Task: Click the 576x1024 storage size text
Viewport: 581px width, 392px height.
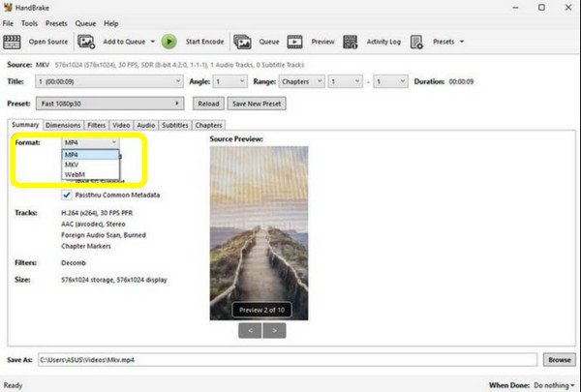Action: click(114, 280)
